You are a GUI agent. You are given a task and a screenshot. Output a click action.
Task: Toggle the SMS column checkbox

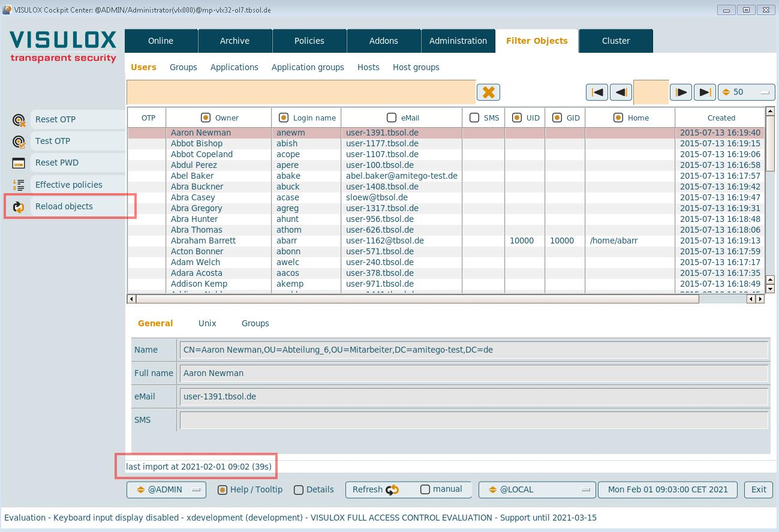click(x=474, y=118)
